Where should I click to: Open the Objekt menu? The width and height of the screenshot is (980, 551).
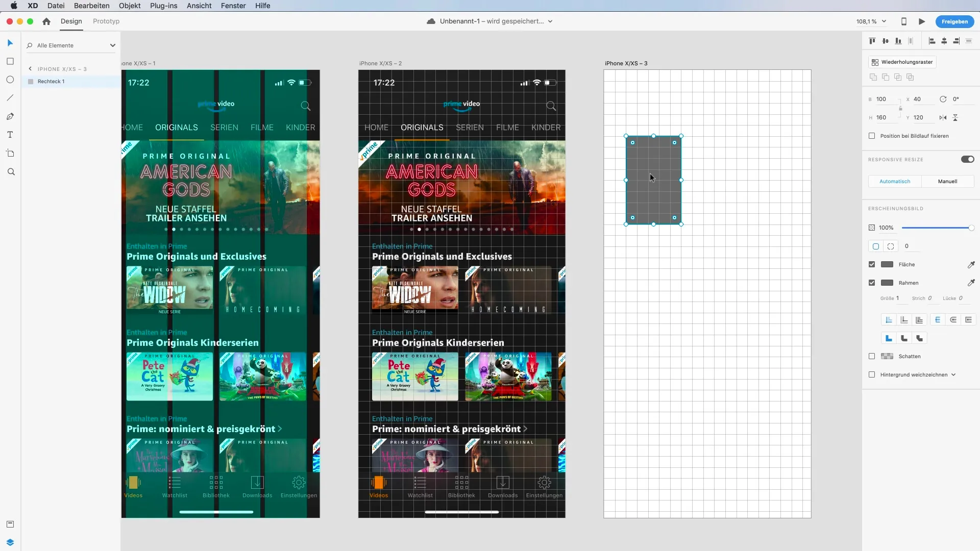point(130,6)
